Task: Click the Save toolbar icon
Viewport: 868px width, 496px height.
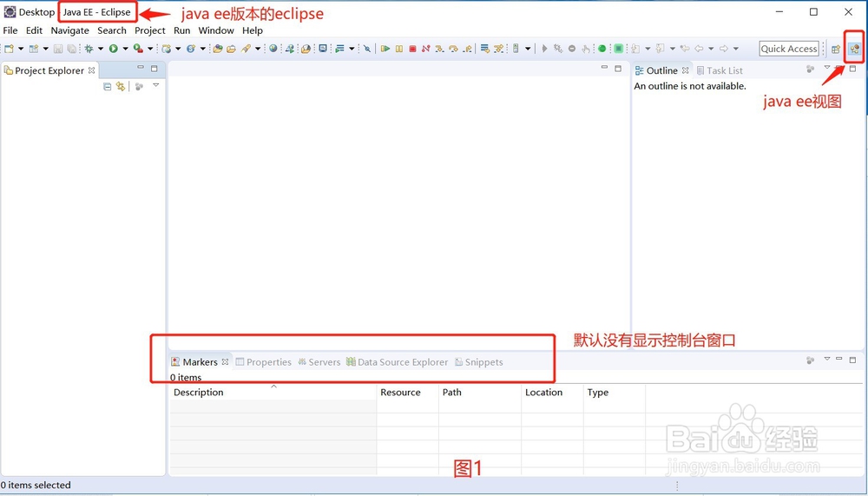Action: [x=58, y=49]
